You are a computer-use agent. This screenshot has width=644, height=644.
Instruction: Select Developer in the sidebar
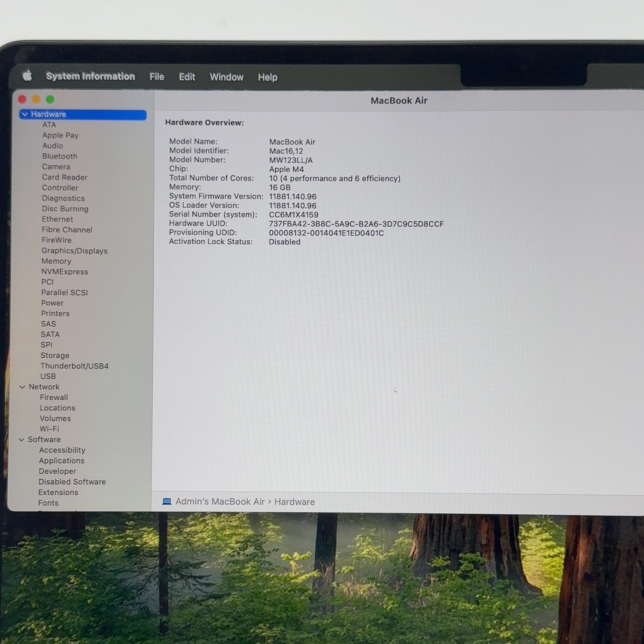[x=57, y=472]
